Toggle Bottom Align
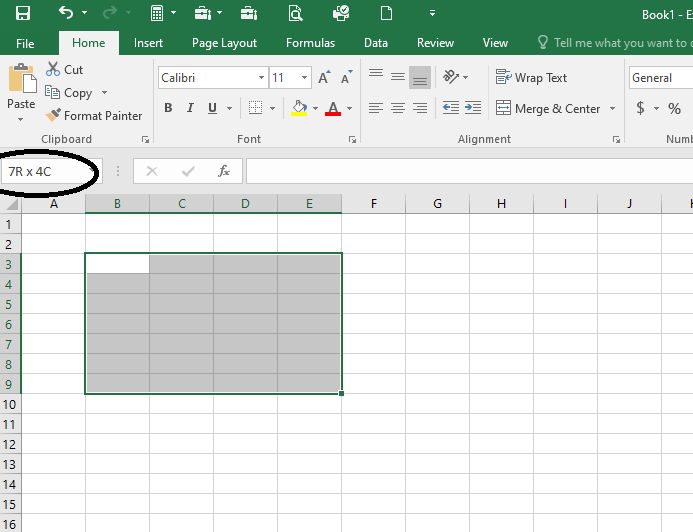 point(420,77)
